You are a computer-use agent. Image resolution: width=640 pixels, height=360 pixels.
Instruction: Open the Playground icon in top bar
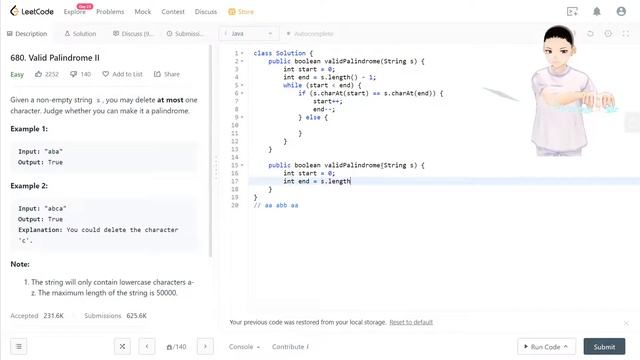pyautogui.click(x=572, y=11)
